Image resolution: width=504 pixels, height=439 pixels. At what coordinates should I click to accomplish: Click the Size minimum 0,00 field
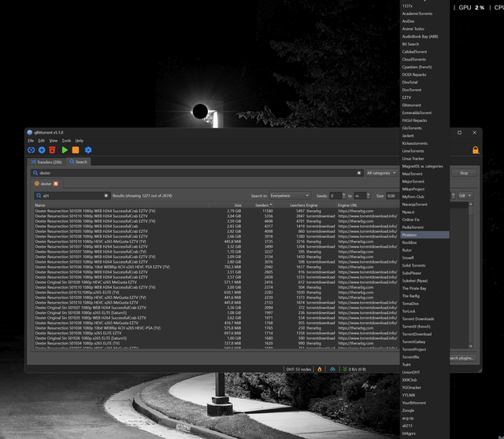coord(392,196)
